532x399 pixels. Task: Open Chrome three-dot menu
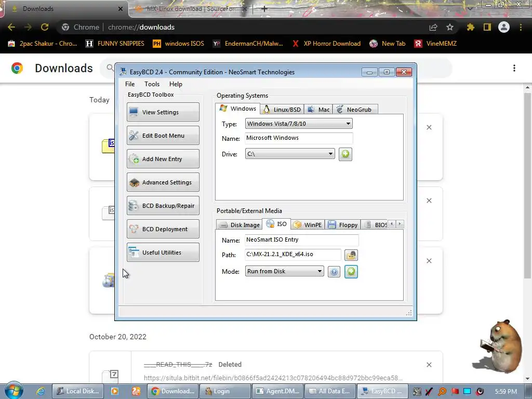click(521, 27)
